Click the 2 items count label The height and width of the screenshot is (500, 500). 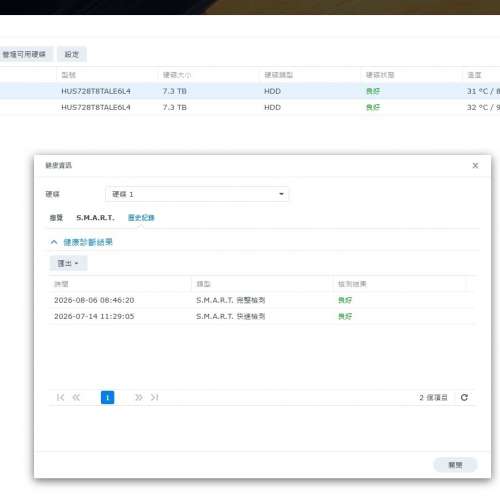pyautogui.click(x=433, y=397)
